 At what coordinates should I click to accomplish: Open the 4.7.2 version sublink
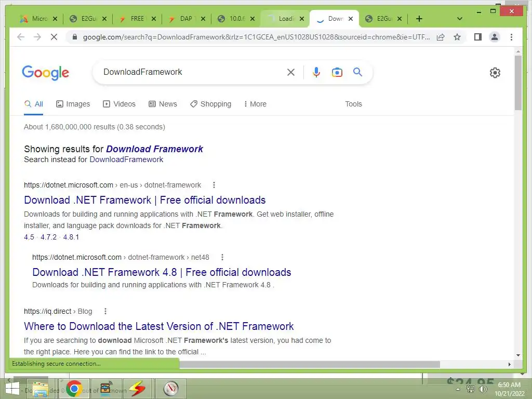(48, 237)
